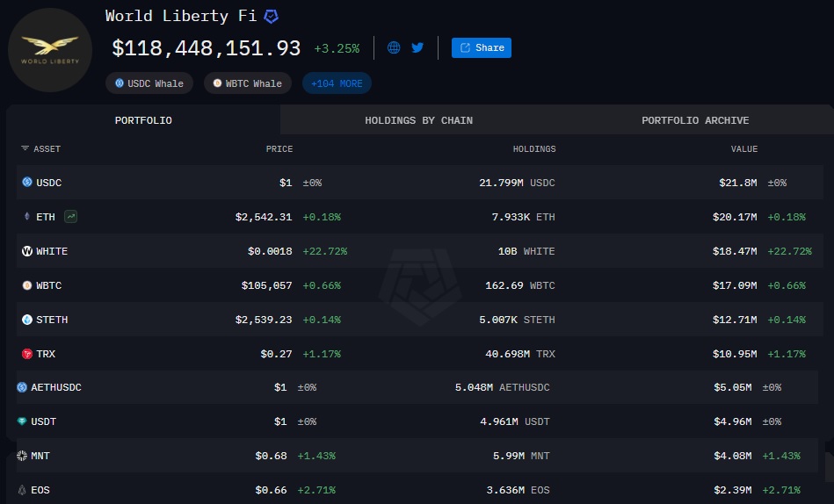Click the ETH price $2,542.31
The height and width of the screenshot is (504, 834).
point(264,217)
